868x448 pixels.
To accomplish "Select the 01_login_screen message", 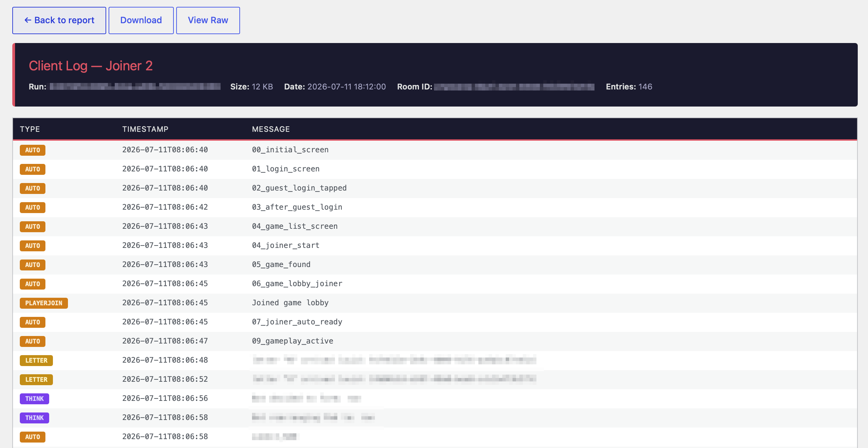I will (x=286, y=169).
